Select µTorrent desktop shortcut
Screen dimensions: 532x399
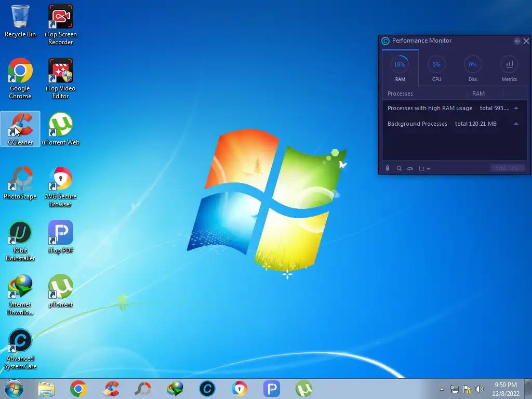pyautogui.click(x=60, y=291)
